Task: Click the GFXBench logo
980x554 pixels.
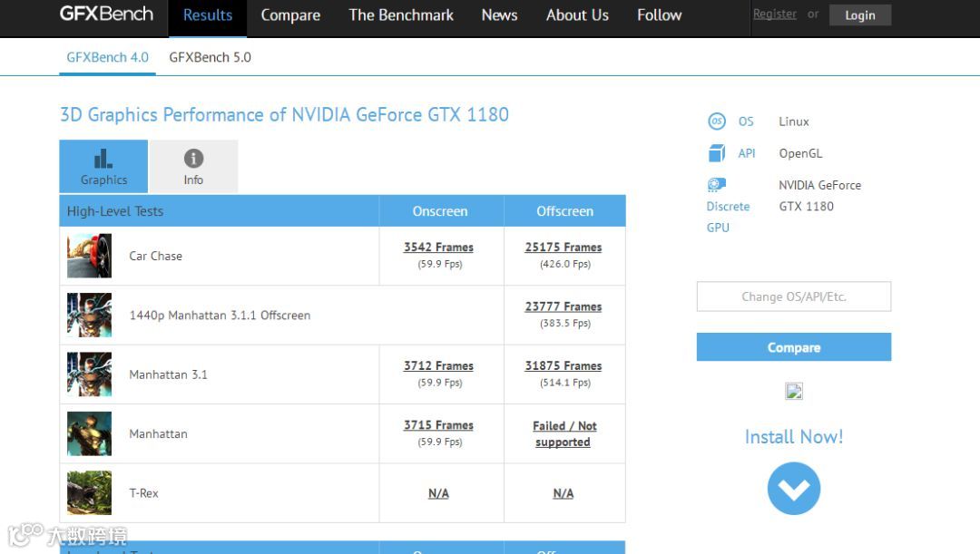Action: click(106, 14)
